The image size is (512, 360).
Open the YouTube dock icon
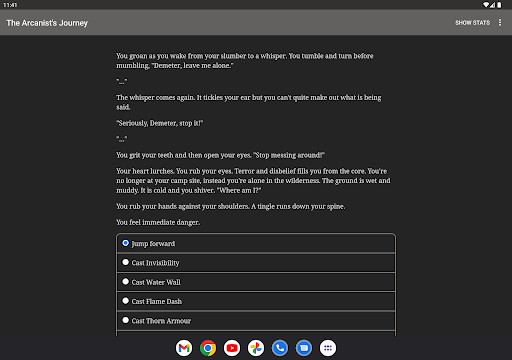(x=232, y=348)
